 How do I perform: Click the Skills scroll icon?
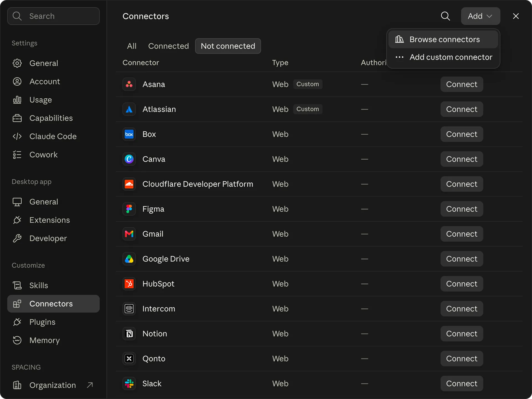(x=17, y=285)
